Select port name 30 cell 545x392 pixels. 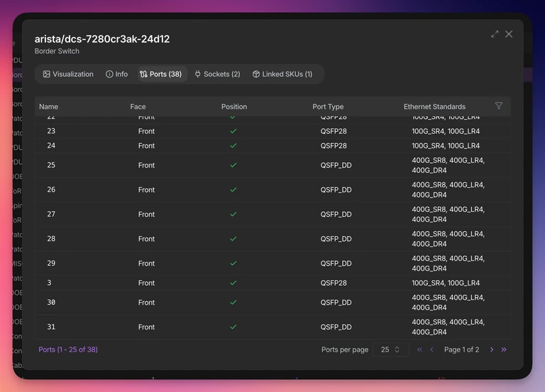(x=51, y=303)
